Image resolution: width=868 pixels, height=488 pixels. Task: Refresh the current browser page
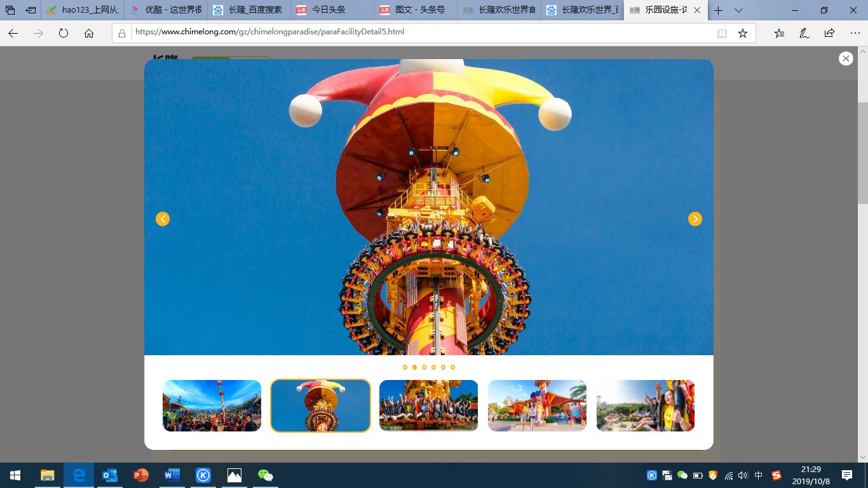tap(64, 34)
